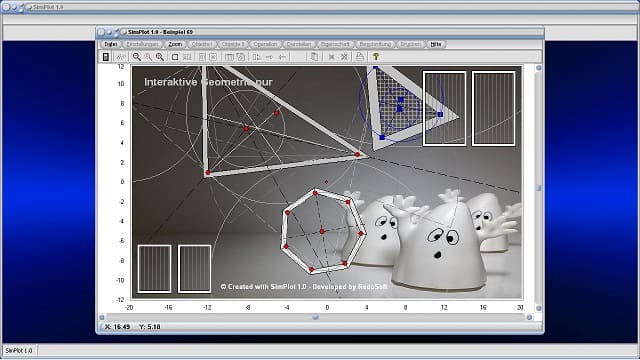Open the Drucken menu

point(411,44)
